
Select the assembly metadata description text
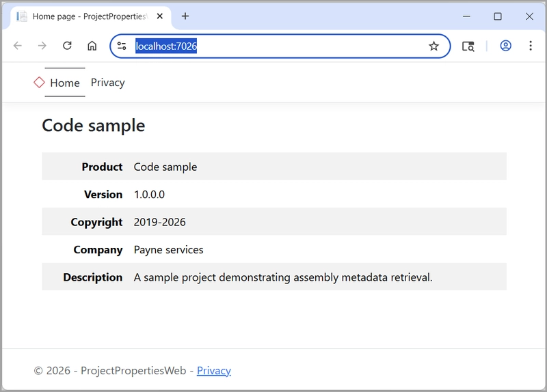click(x=283, y=277)
